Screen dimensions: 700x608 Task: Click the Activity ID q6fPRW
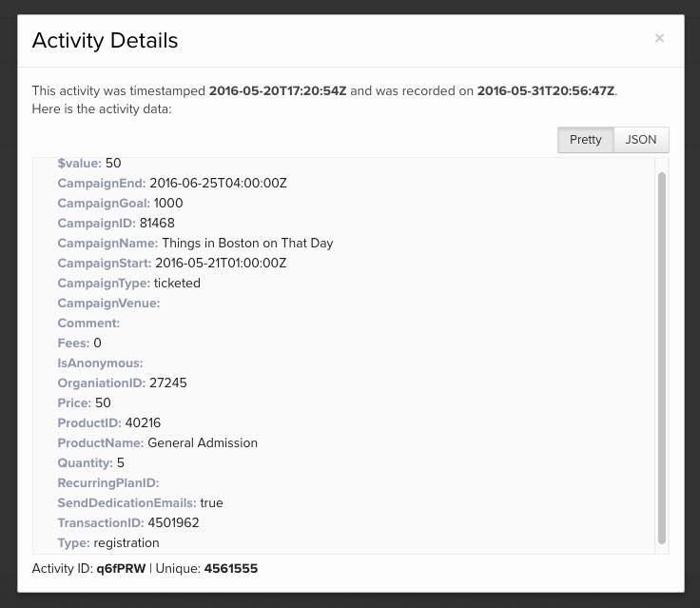121,568
